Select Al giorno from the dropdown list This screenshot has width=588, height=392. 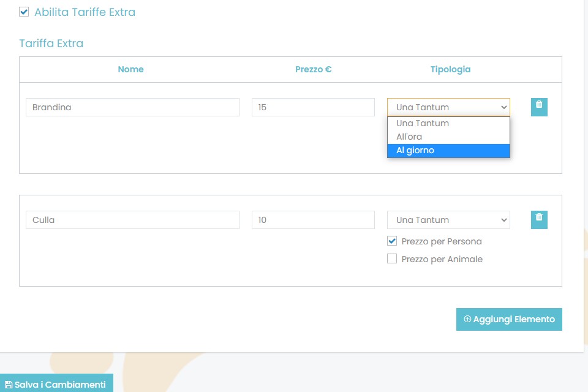[x=448, y=151]
